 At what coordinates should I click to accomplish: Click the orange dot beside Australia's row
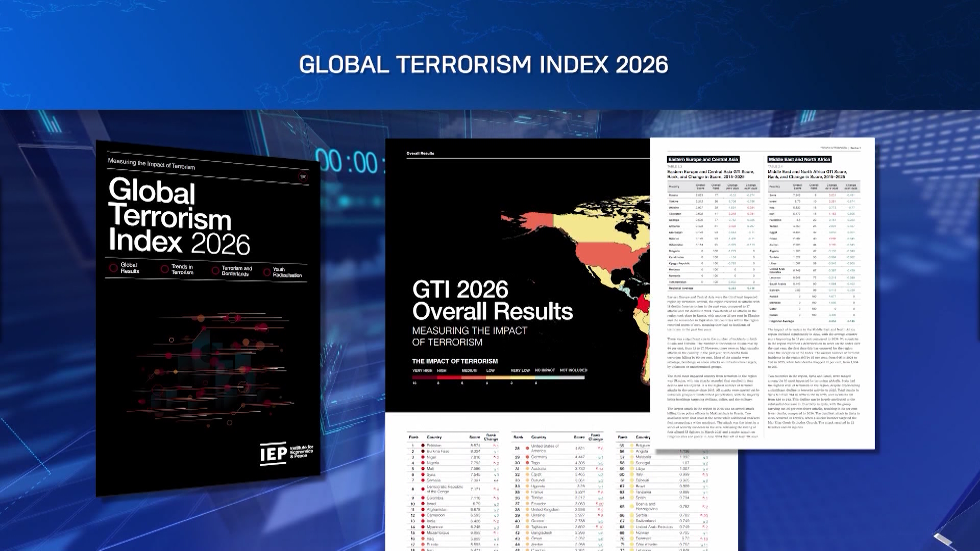[x=527, y=468]
